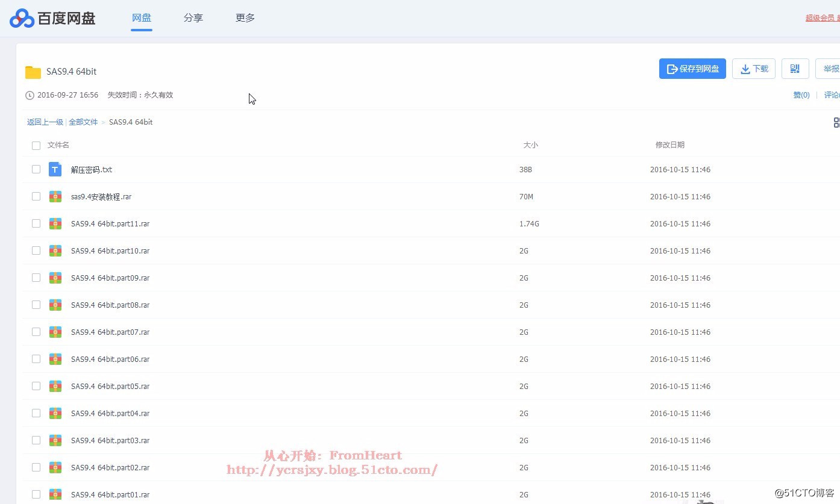The image size is (840, 504).
Task: Open the QR code share button
Action: coord(795,69)
